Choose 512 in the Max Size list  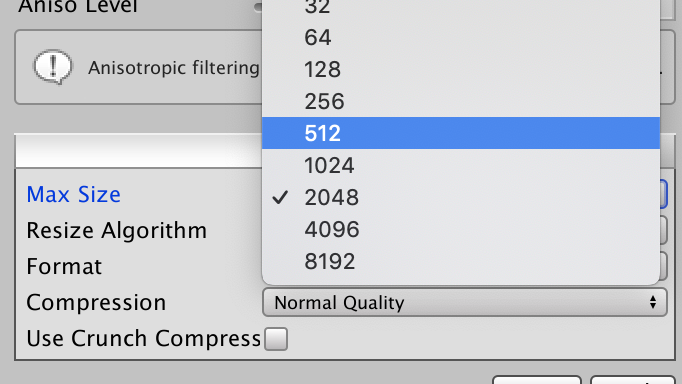pos(461,133)
